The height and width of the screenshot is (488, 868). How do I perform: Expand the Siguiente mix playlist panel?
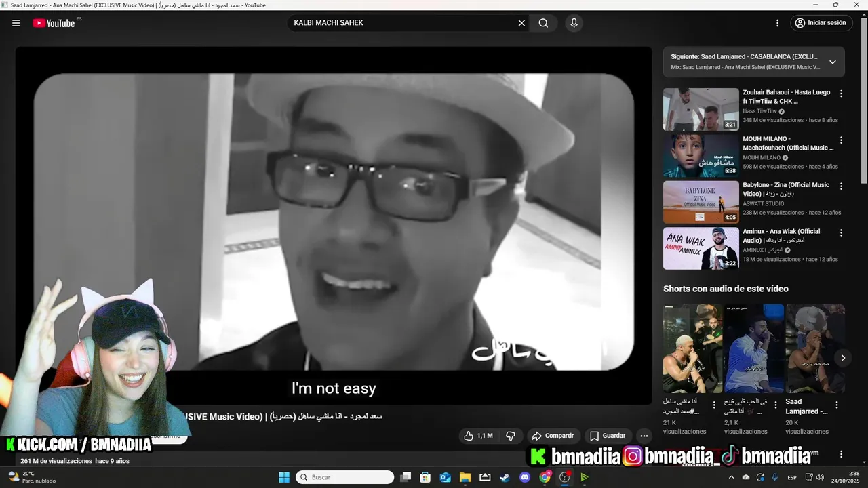tap(833, 62)
